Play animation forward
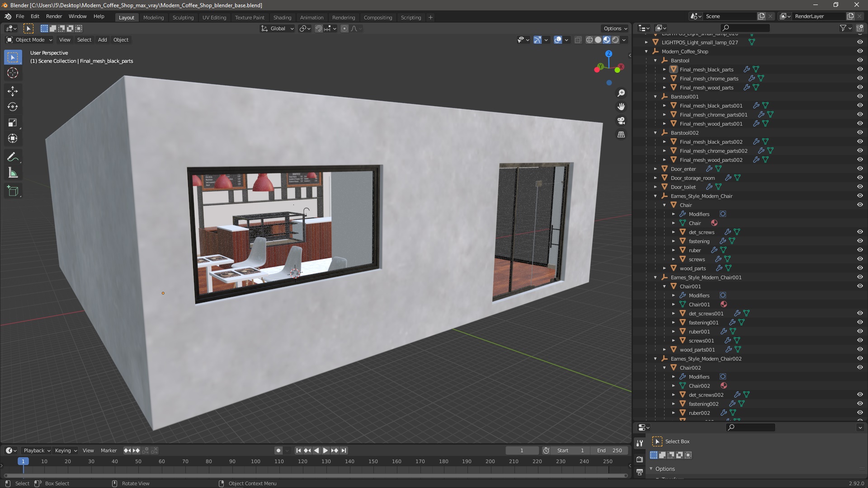The image size is (868, 488). [x=325, y=450]
